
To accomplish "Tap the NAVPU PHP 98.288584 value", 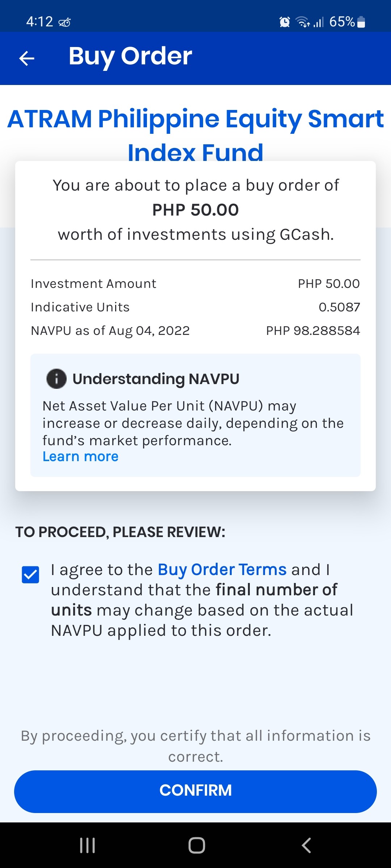I will [x=313, y=331].
